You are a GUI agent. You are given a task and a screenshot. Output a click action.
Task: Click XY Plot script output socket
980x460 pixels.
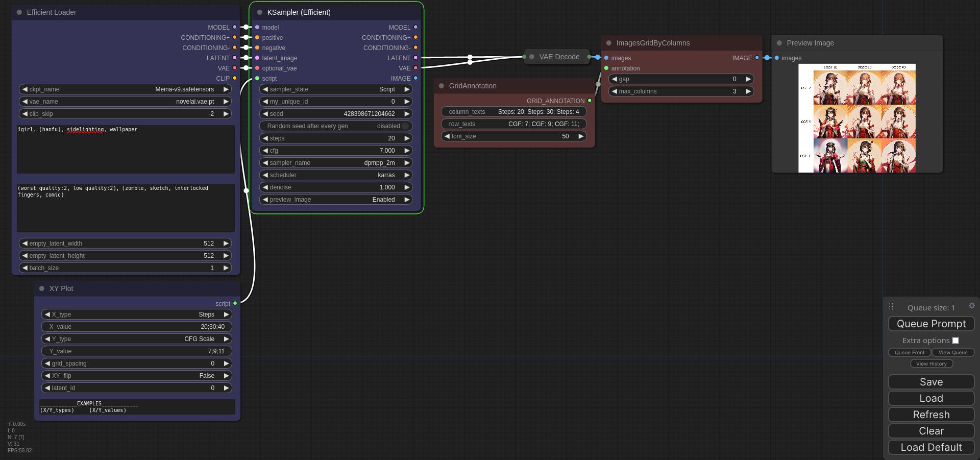point(235,303)
